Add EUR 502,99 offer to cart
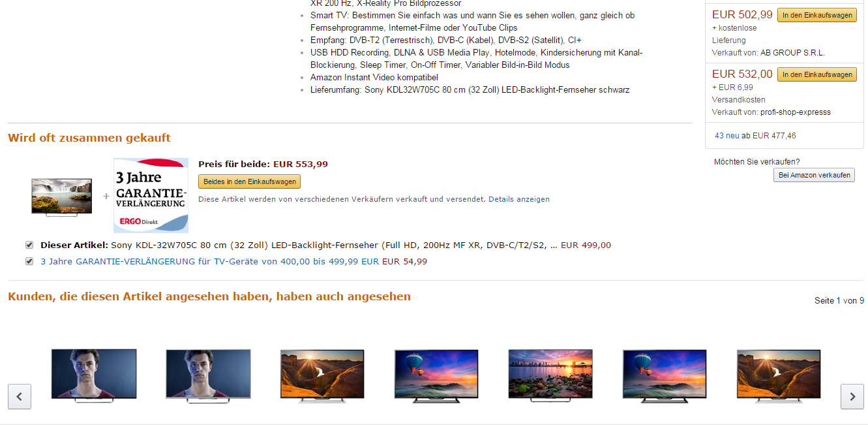 tap(816, 14)
